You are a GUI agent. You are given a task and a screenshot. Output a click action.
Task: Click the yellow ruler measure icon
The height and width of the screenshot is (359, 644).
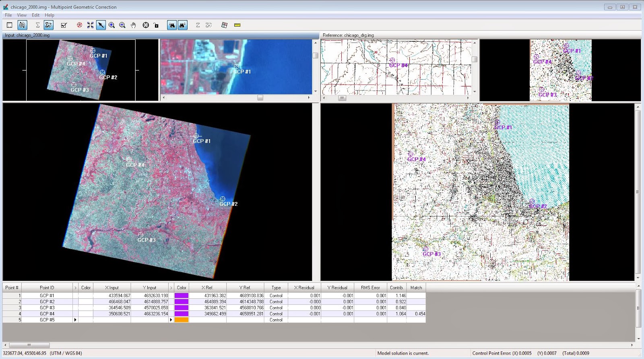pyautogui.click(x=237, y=25)
